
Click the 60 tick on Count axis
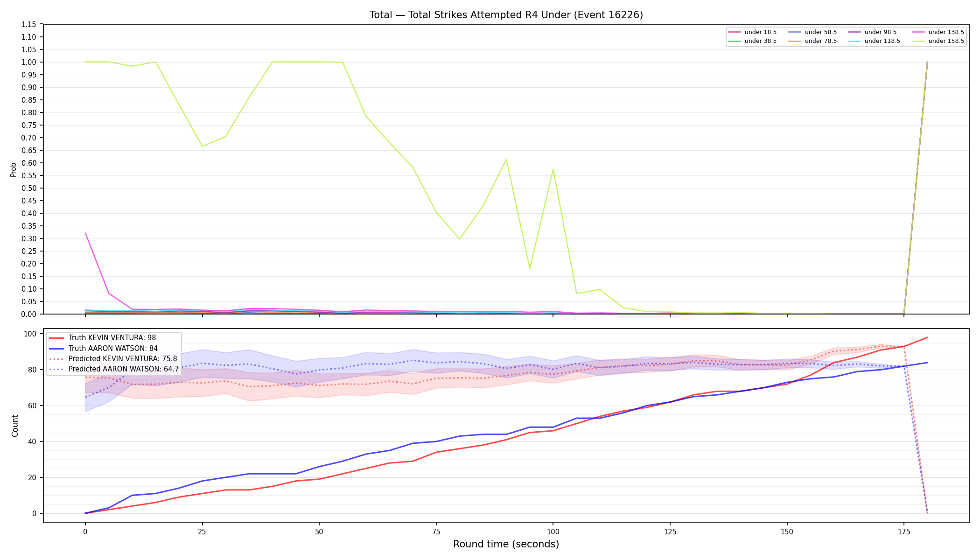32,406
